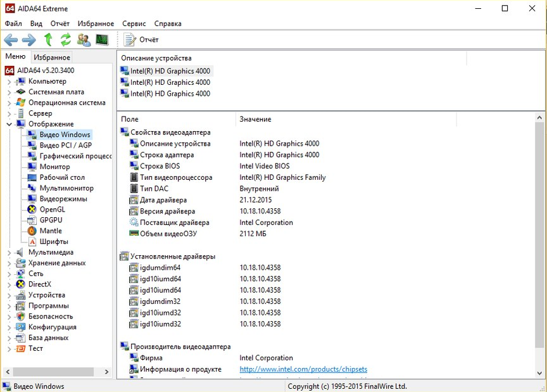Image resolution: width=547 pixels, height=392 pixels.
Task: Expand the Системная плата node
Action: pyautogui.click(x=9, y=92)
